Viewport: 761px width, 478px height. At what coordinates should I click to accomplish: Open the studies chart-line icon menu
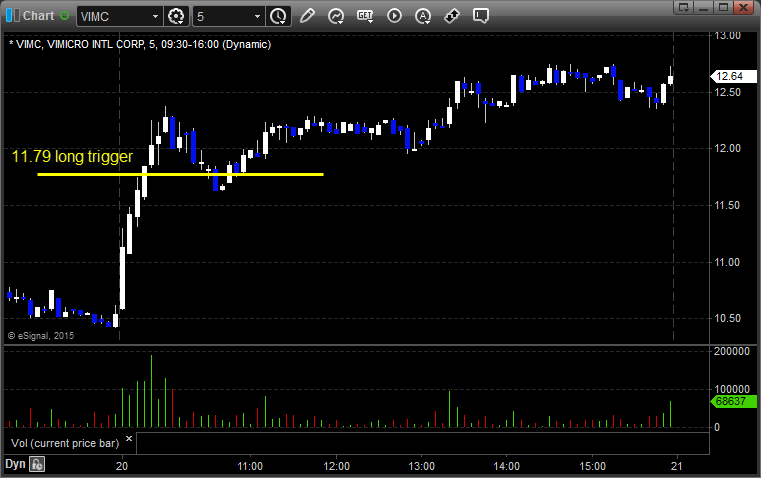pos(336,16)
